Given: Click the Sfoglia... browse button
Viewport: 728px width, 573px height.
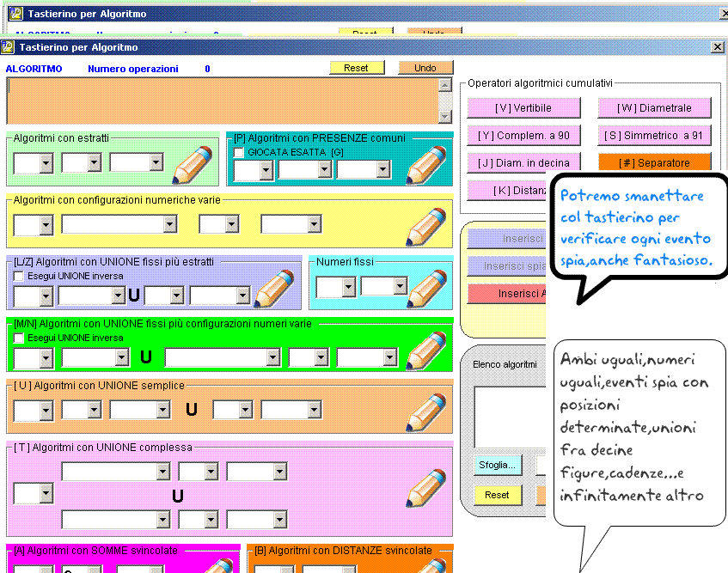Looking at the screenshot, I should coord(497,466).
